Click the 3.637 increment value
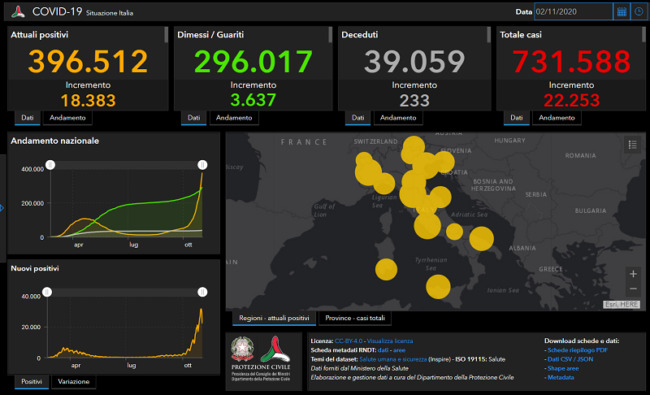Image resolution: width=650 pixels, height=395 pixels. click(x=253, y=100)
